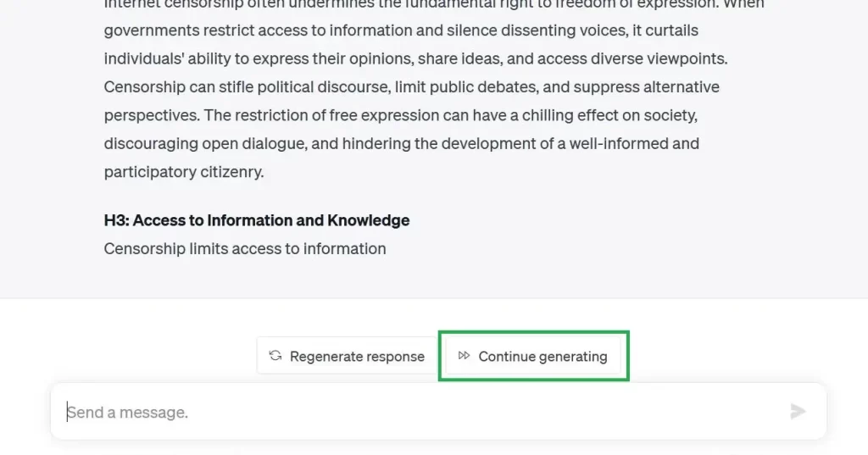Click the line beginning individuals' ability to express
The image size is (868, 455).
pos(415,58)
